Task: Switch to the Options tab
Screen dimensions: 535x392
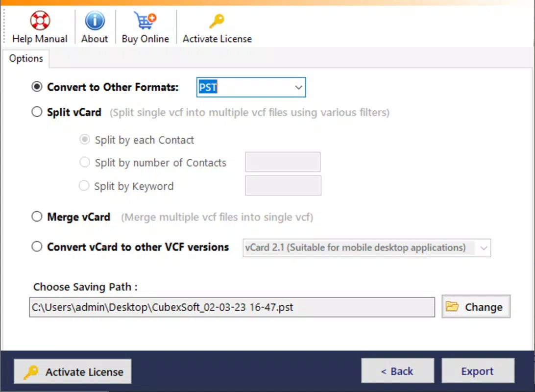Action: [26, 58]
